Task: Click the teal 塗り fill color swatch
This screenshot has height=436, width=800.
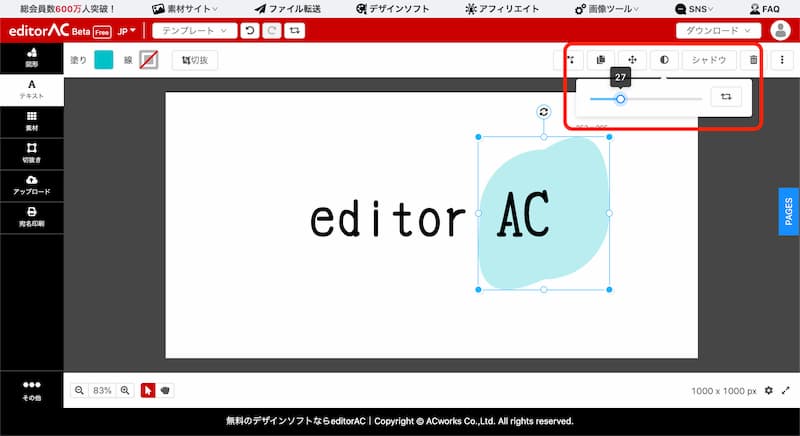Action: click(x=104, y=60)
